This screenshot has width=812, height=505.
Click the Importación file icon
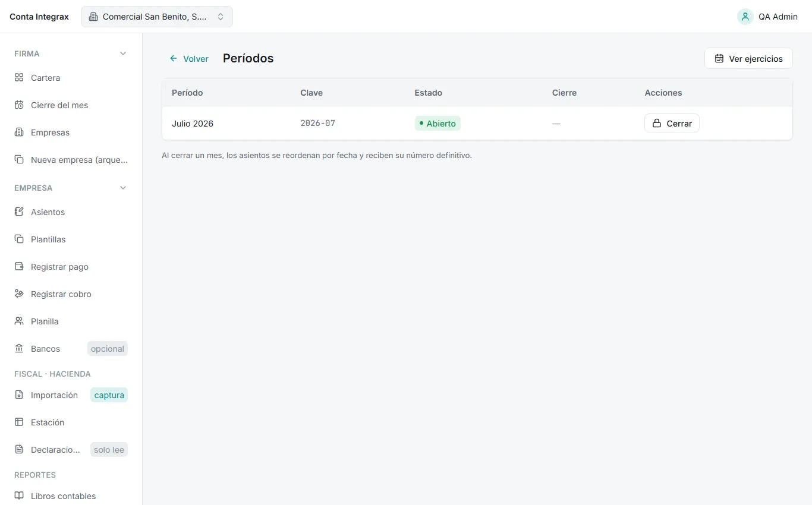(x=19, y=395)
